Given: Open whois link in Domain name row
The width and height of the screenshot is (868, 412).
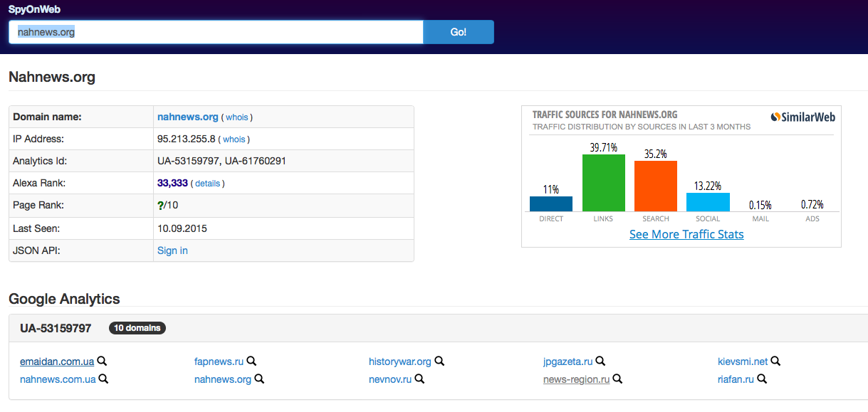Looking at the screenshot, I should (237, 117).
